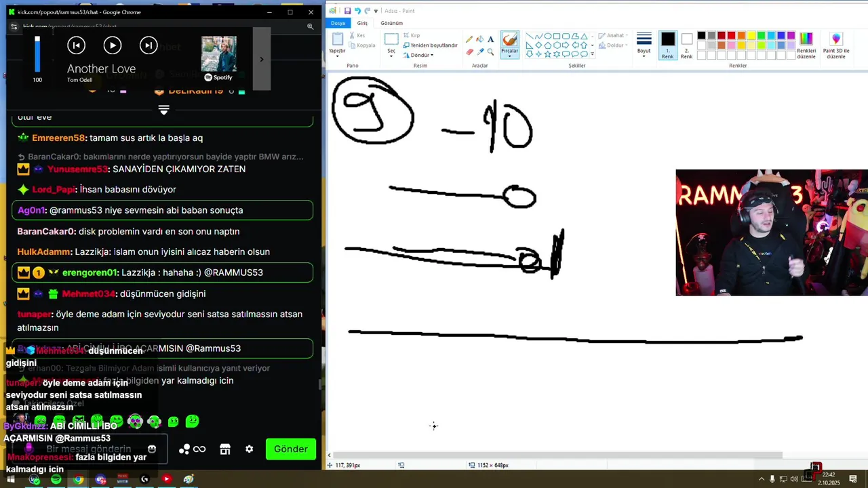Choose the yellow color swatch

751,35
